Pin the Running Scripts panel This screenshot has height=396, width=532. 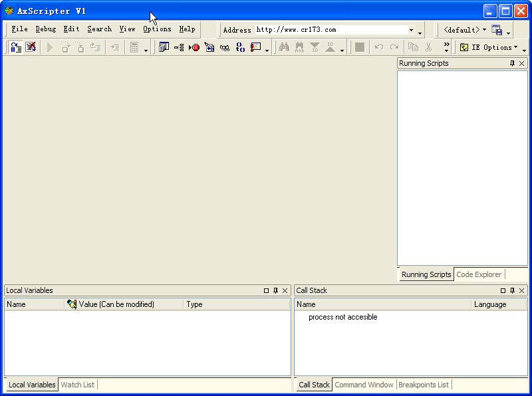(512, 64)
